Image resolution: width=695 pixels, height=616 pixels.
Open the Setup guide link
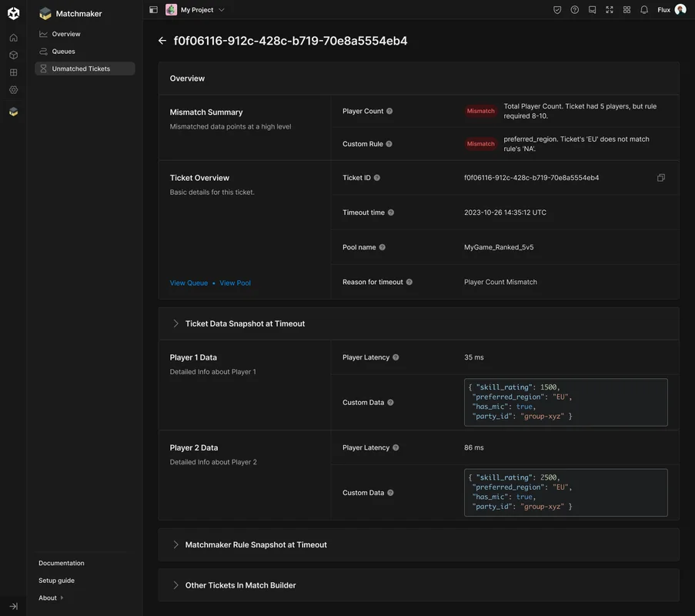coord(56,581)
